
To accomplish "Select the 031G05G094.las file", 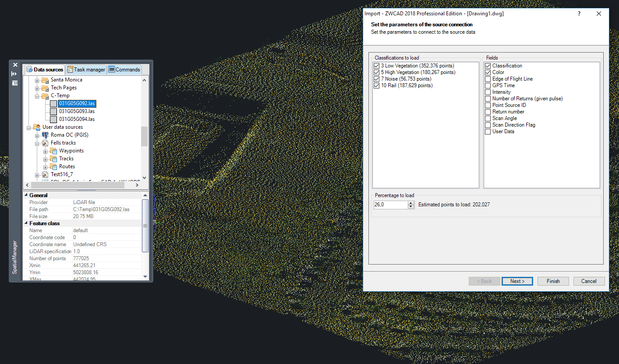I will [x=77, y=119].
